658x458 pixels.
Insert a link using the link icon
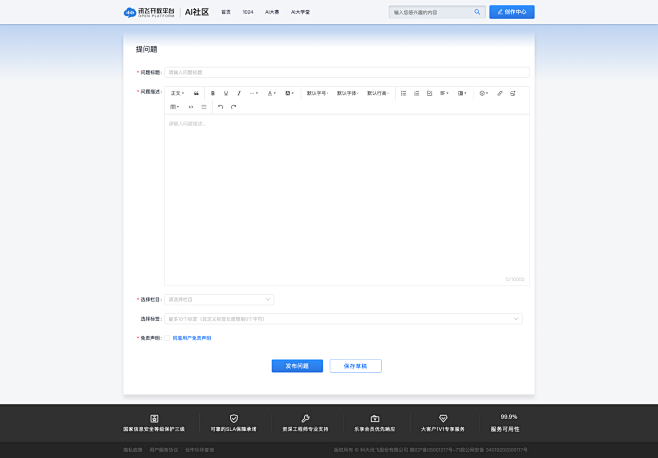500,93
